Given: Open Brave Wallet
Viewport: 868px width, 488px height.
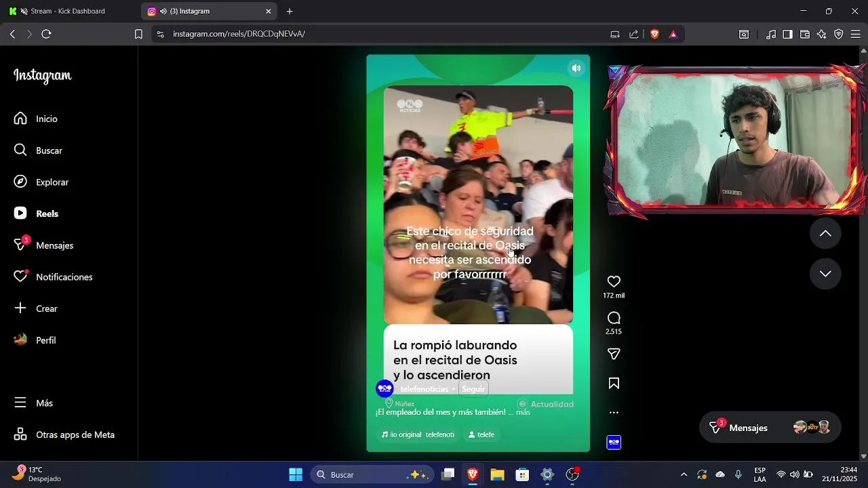Looking at the screenshot, I should tap(805, 34).
